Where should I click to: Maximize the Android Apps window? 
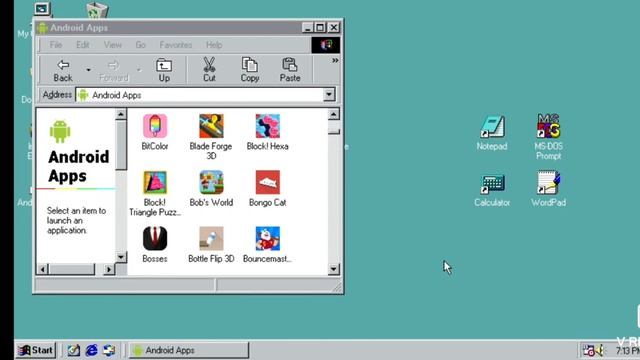click(320, 27)
